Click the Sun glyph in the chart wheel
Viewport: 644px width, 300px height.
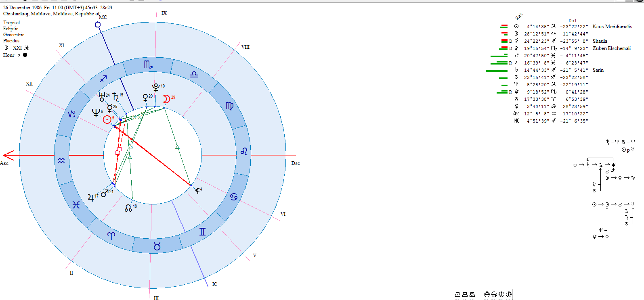pos(107,119)
